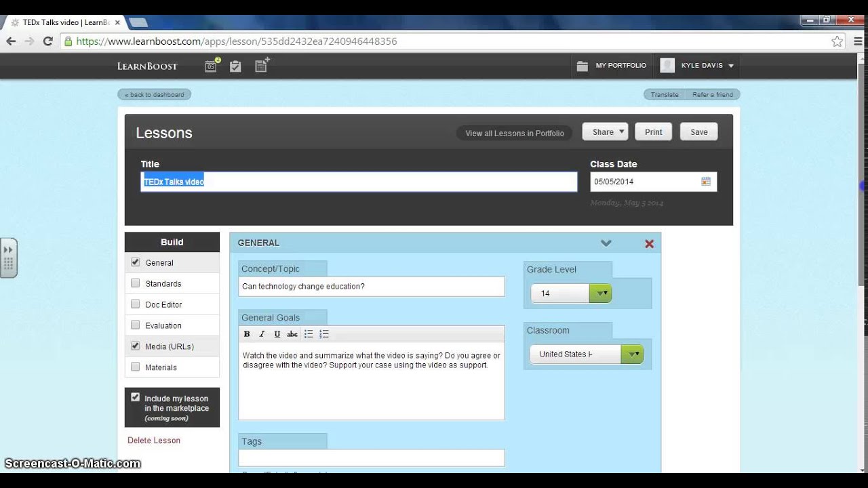
Task: Uncheck the Media (URLs) checkbox
Action: [x=135, y=346]
